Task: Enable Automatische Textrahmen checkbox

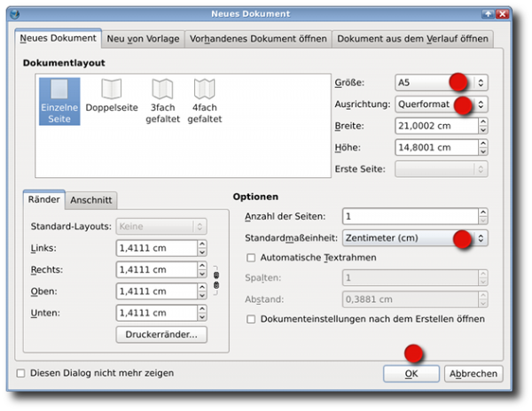Action: 252,258
